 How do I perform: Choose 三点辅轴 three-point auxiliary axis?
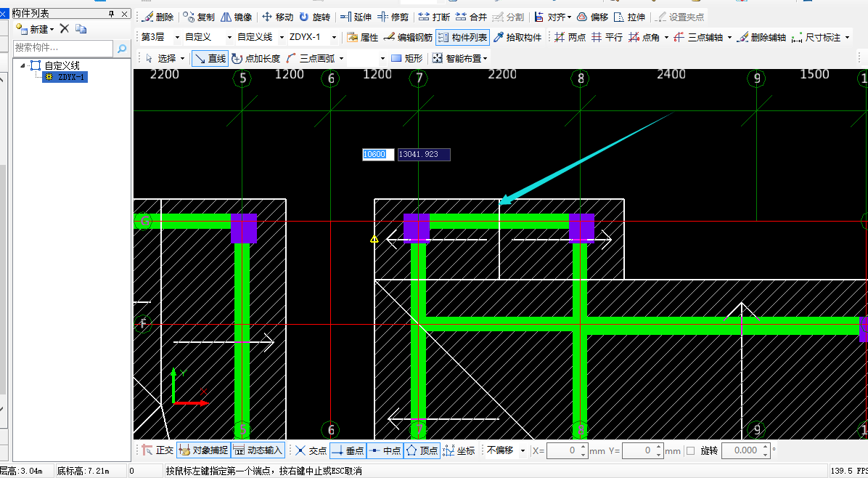pos(699,37)
